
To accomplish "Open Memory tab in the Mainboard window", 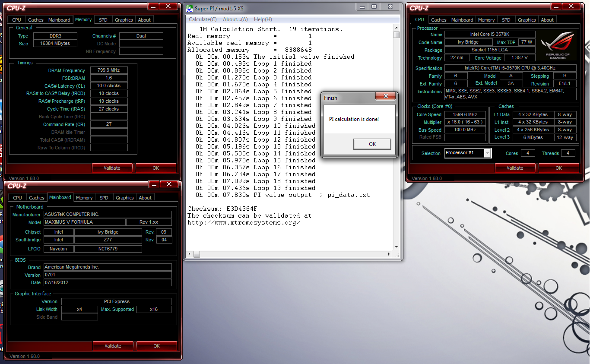I will pos(84,198).
